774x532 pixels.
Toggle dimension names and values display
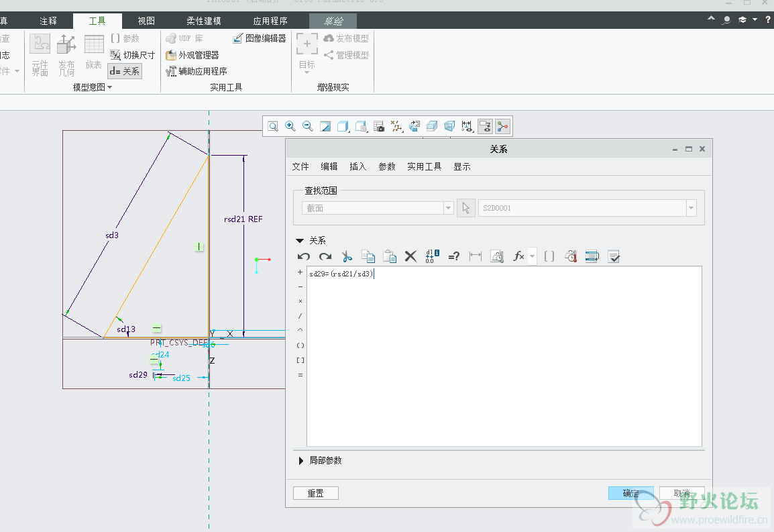click(x=433, y=256)
